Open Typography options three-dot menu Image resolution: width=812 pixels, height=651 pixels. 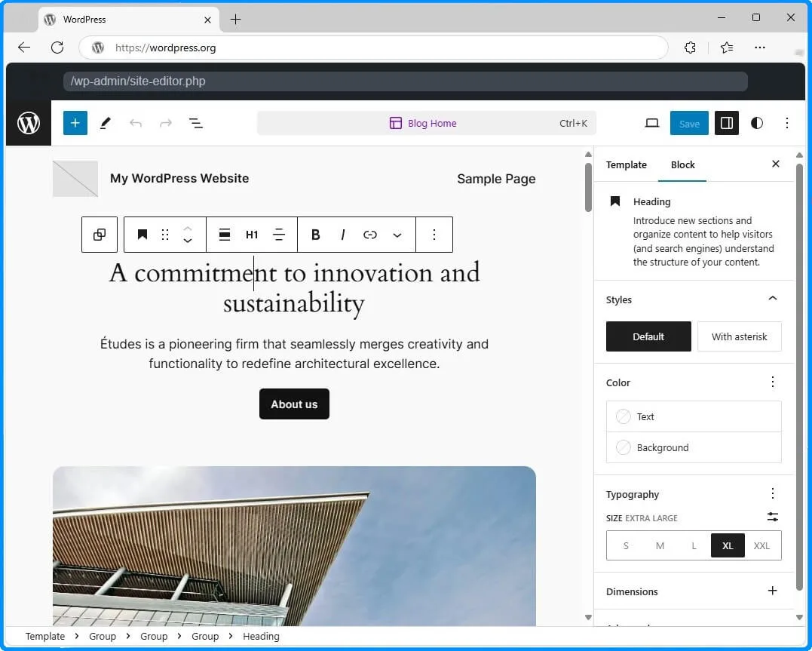772,493
